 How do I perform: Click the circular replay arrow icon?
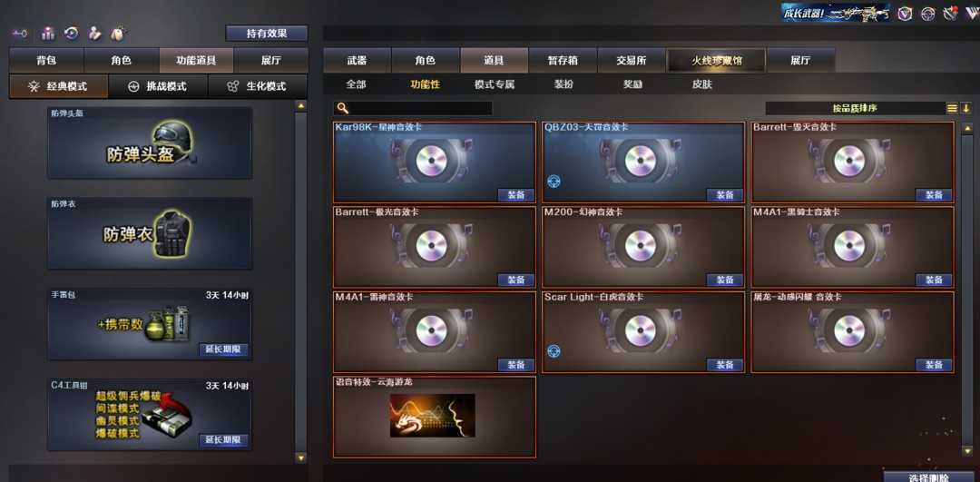tap(72, 34)
